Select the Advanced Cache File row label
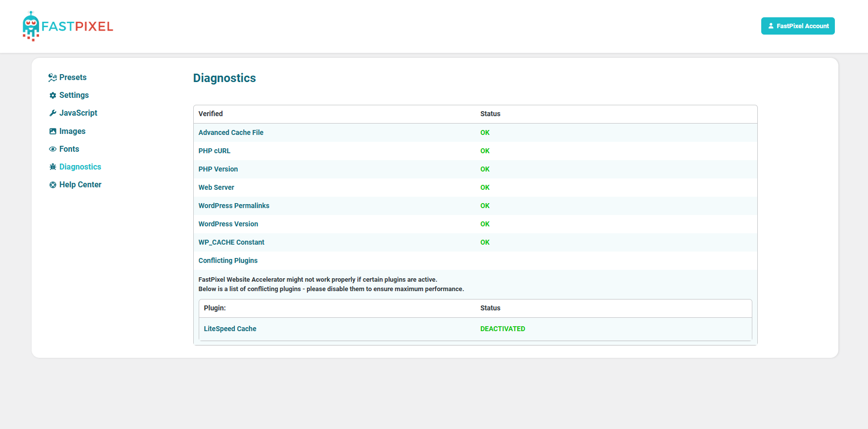 (x=231, y=132)
